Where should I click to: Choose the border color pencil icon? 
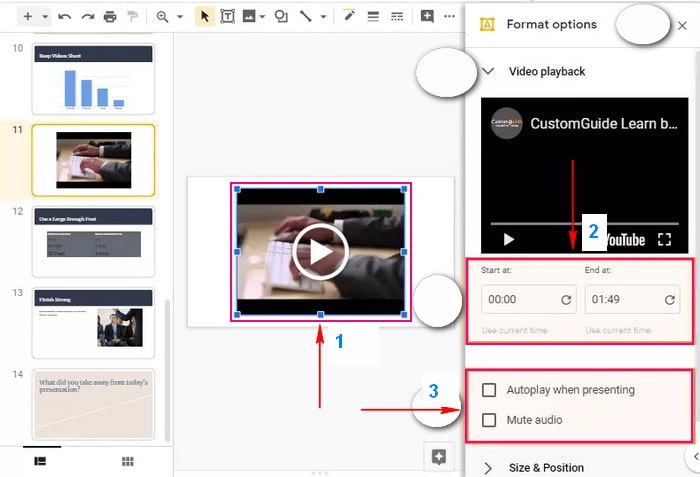click(x=349, y=16)
